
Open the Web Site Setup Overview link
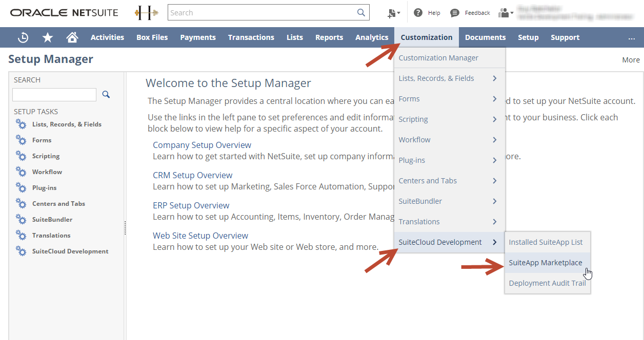click(x=200, y=236)
